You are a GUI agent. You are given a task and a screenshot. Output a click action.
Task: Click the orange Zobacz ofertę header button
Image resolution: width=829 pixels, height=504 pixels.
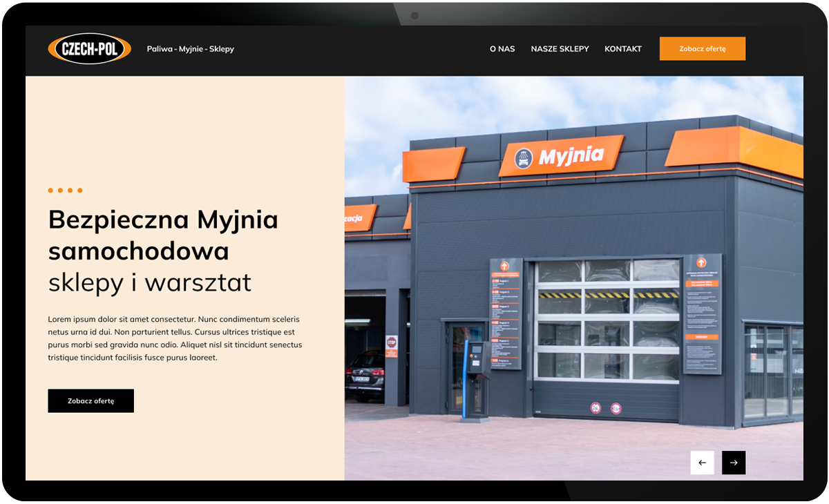click(703, 48)
